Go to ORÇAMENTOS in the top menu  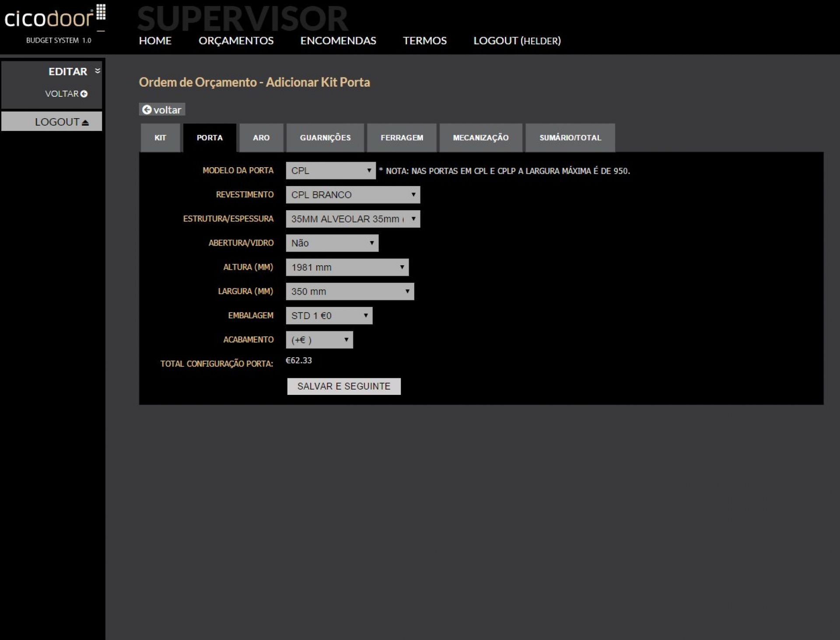coord(236,41)
